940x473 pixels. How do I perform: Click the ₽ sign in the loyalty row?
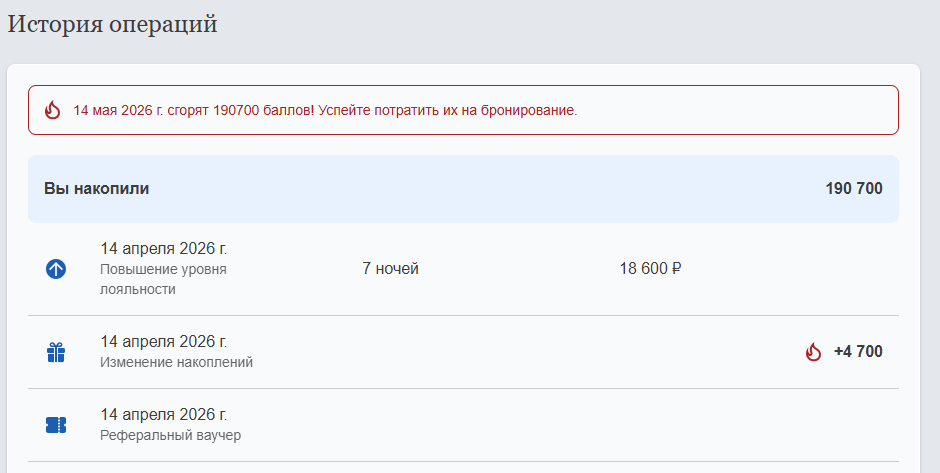pos(677,269)
